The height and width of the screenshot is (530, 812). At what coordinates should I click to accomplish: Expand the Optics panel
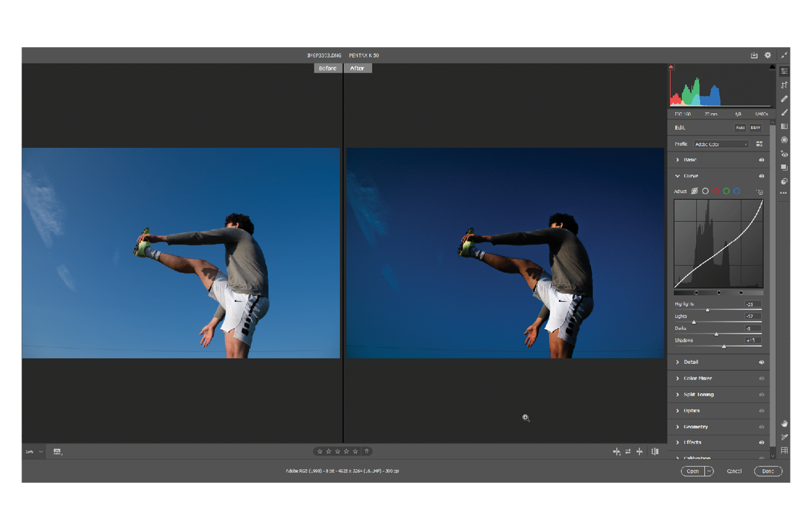pyautogui.click(x=677, y=411)
